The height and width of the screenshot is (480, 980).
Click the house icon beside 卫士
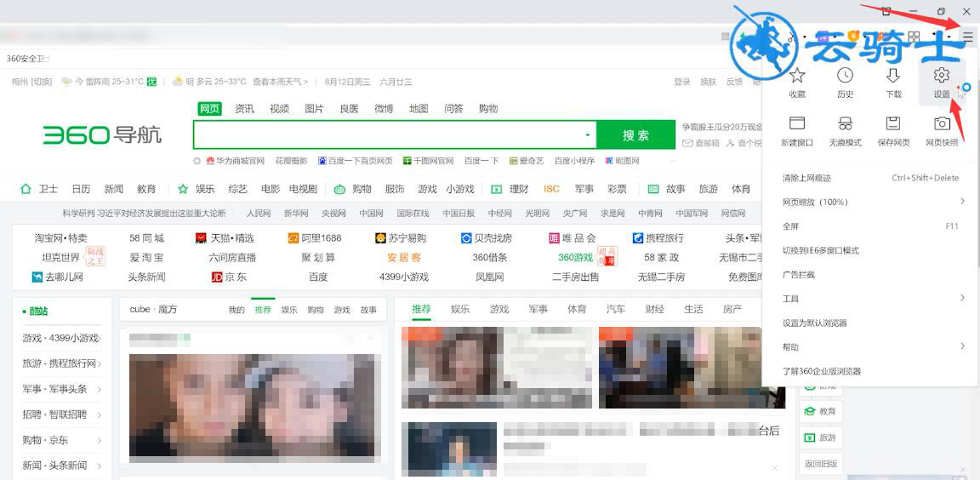pyautogui.click(x=26, y=189)
